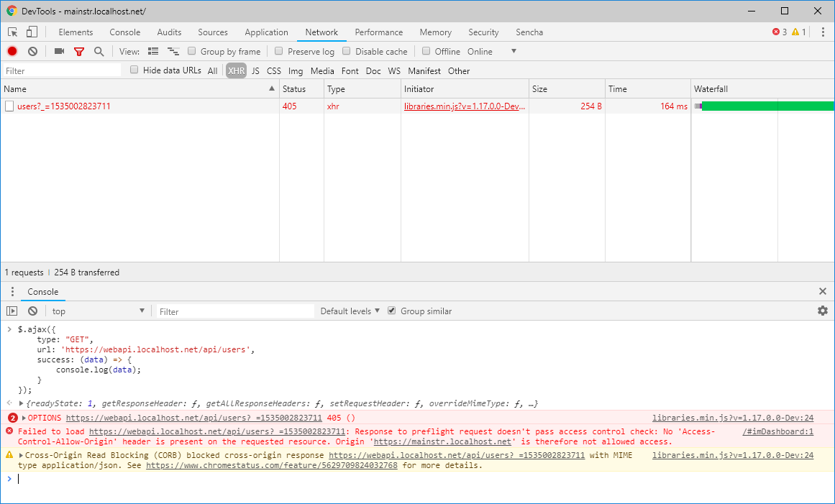Select the users?_=1535002823711 request row
Image resolution: width=835 pixels, height=504 pixels.
pos(417,106)
